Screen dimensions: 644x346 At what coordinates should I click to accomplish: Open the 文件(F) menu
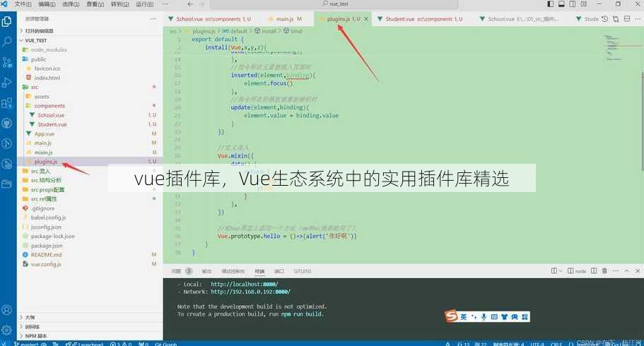tap(23, 4)
